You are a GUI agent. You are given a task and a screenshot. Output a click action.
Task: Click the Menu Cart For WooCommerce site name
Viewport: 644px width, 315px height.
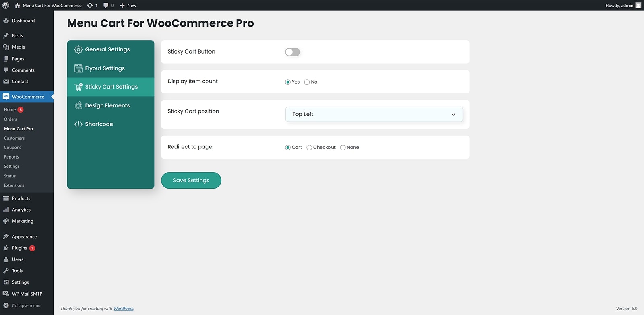click(52, 6)
